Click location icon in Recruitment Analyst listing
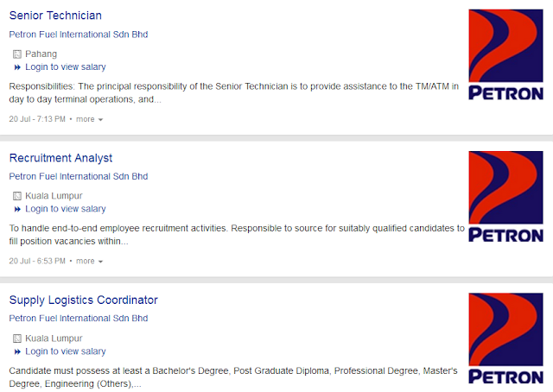The width and height of the screenshot is (553, 392). pyautogui.click(x=17, y=196)
